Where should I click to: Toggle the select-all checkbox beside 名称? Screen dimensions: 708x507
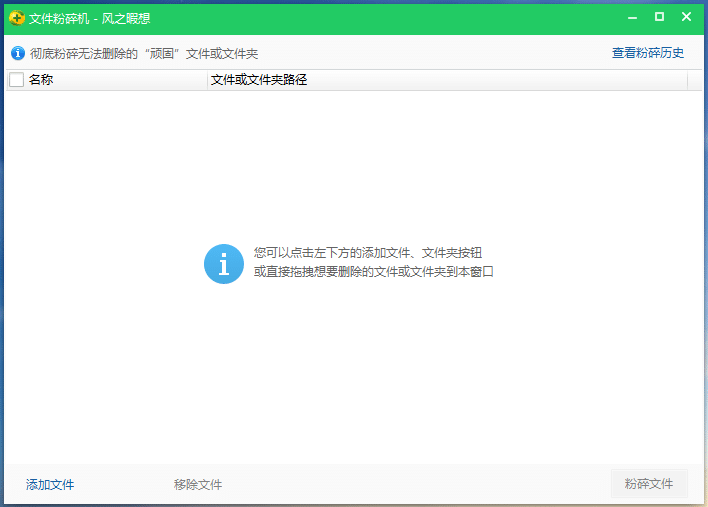click(16, 80)
